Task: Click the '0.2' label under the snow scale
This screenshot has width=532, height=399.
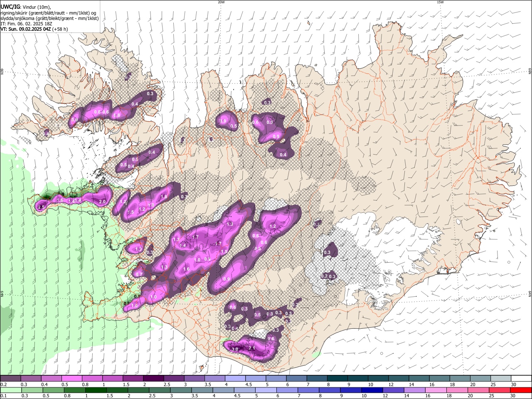Action: pos(3,384)
